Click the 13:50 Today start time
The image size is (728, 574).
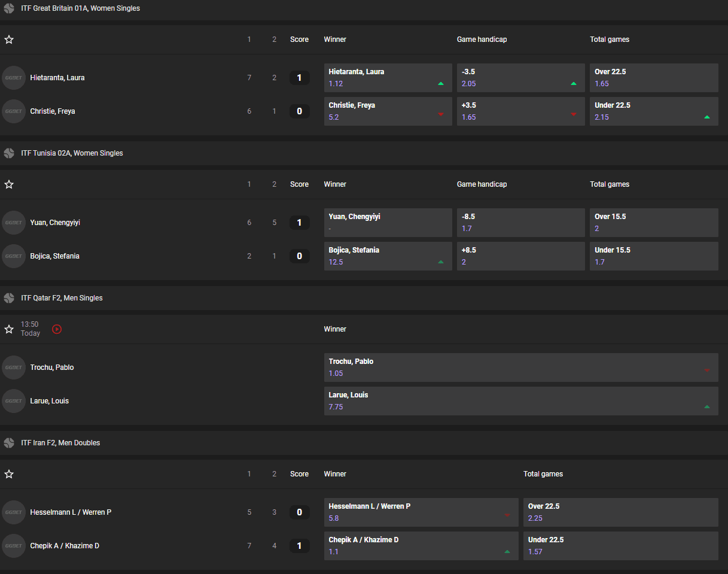[30, 329]
